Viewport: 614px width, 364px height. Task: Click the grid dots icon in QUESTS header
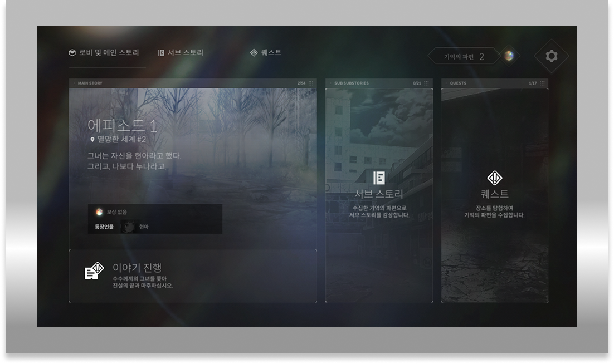coord(542,83)
